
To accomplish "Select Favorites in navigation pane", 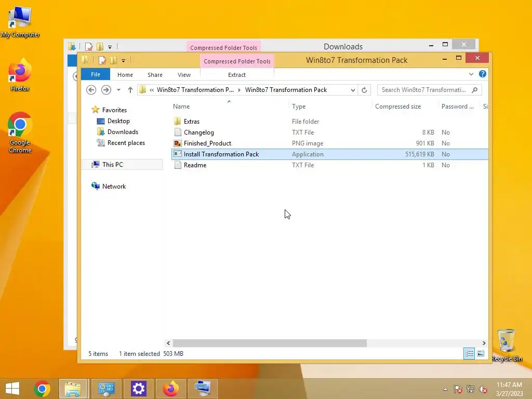I will coord(114,110).
